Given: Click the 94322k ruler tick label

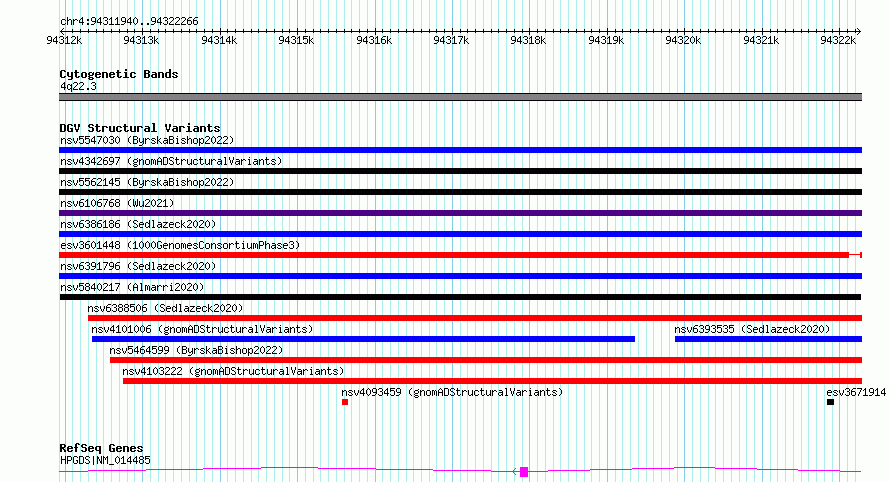Looking at the screenshot, I should point(838,40).
